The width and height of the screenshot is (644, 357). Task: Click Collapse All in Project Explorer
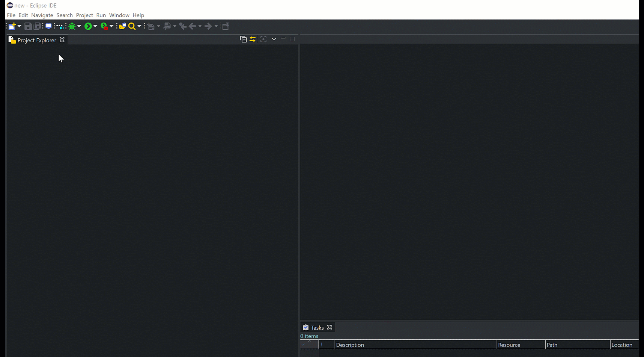point(243,39)
